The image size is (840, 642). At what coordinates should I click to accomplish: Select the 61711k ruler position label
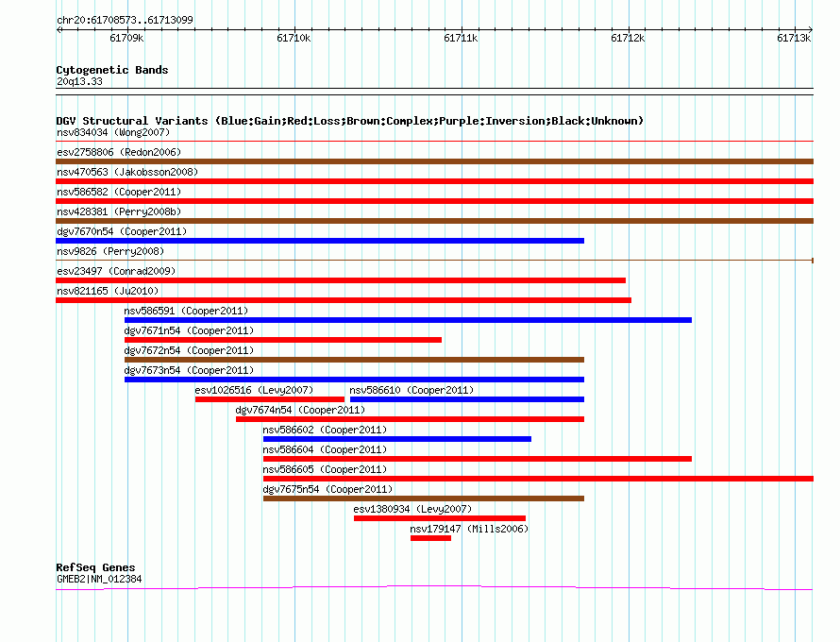tap(461, 38)
